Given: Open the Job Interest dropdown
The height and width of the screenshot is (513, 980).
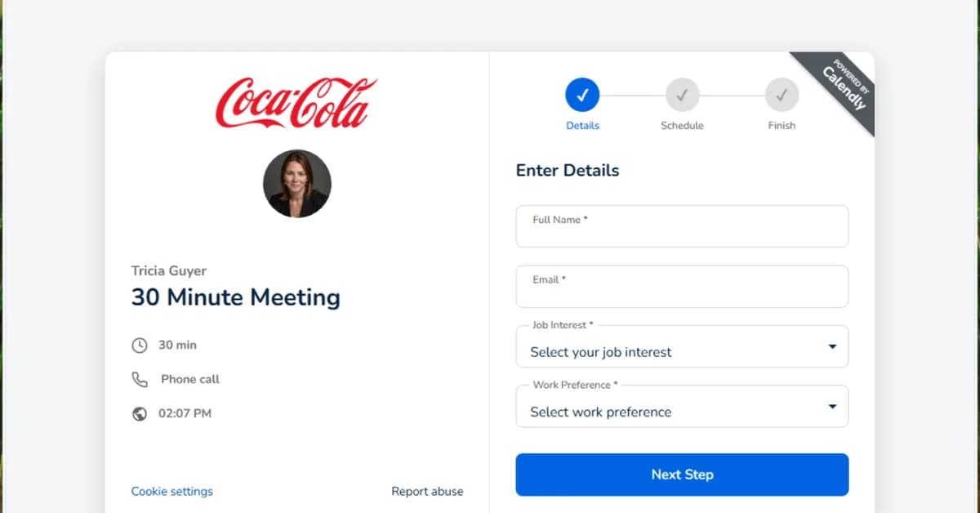Looking at the screenshot, I should coord(682,346).
